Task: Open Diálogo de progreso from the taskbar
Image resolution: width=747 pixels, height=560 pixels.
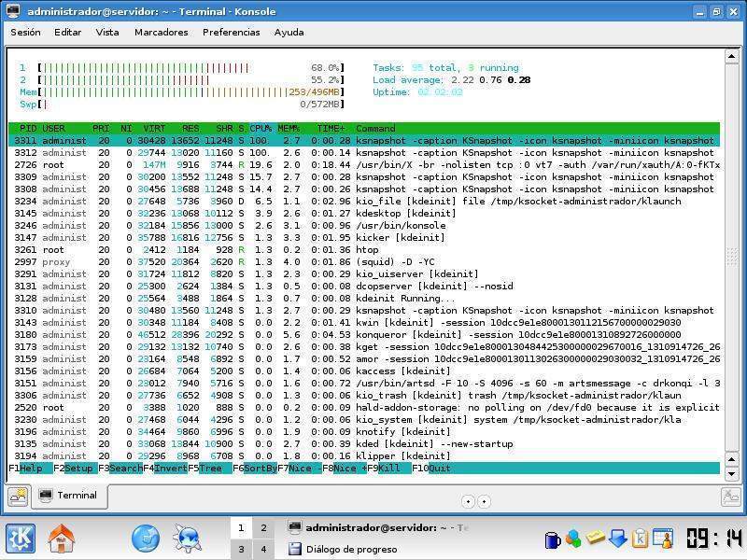Action: point(350,550)
